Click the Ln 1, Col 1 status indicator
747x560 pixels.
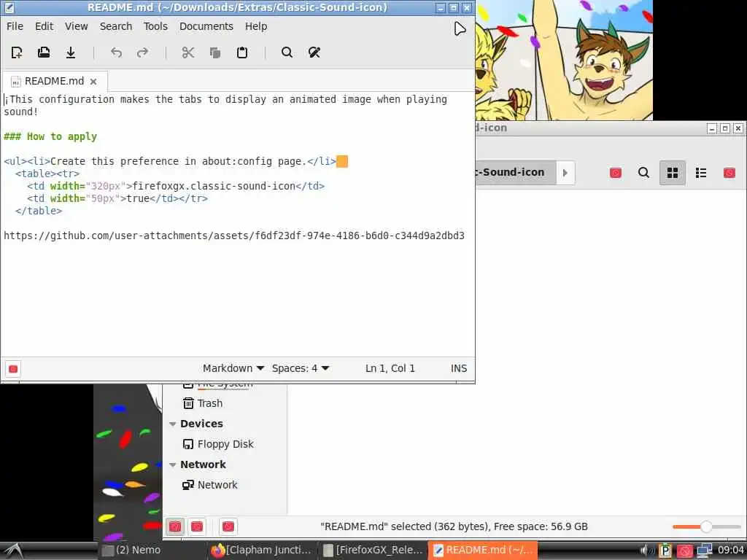[390, 368]
